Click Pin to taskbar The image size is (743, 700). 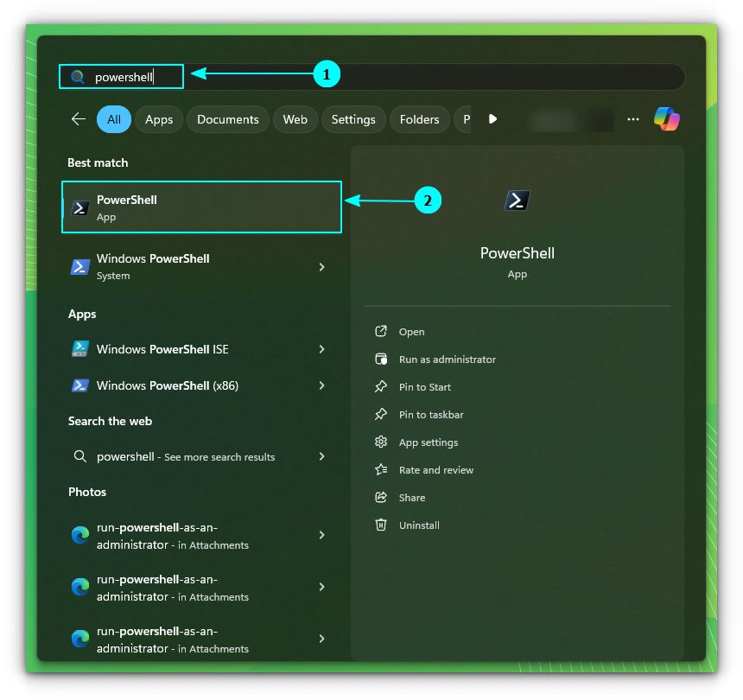[x=431, y=415]
